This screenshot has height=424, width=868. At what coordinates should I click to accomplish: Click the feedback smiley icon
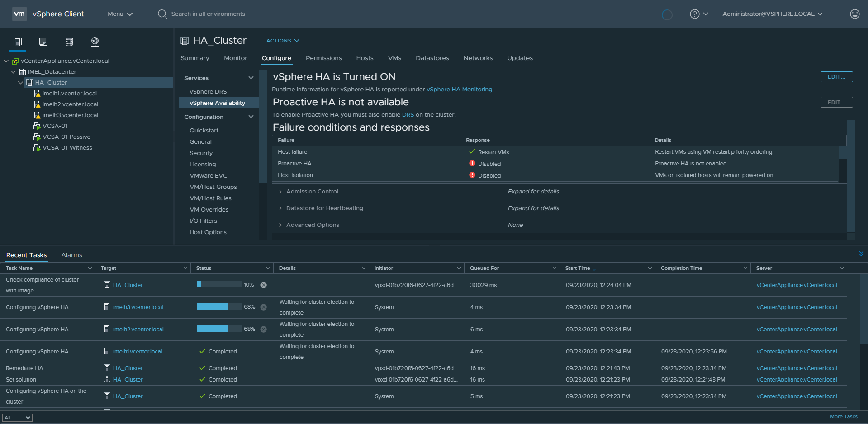point(855,14)
